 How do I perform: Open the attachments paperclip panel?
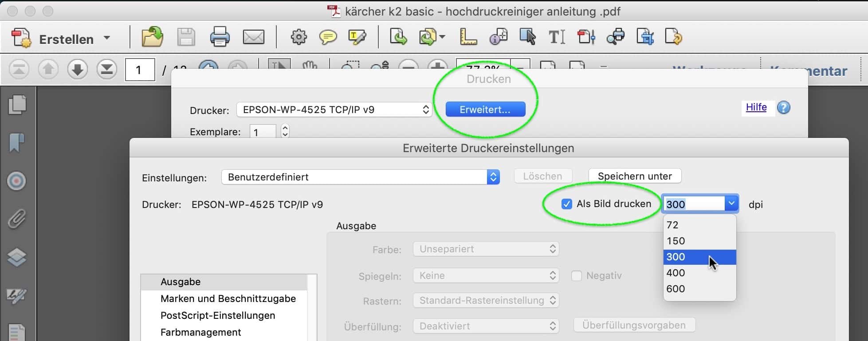click(x=17, y=219)
